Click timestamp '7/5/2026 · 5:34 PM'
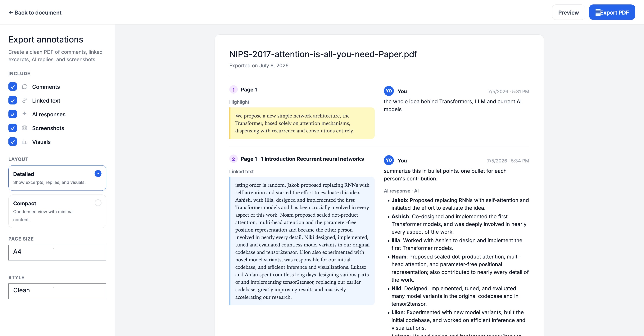Screen dimensions: 644x336 (508, 161)
